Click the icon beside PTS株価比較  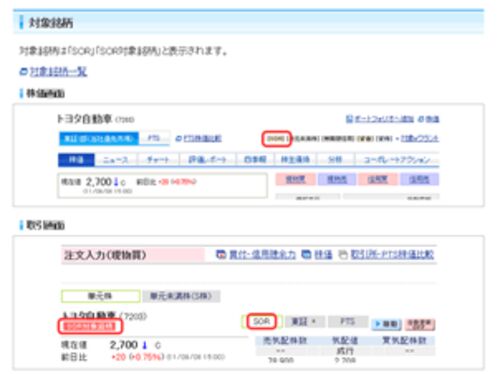pyautogui.click(x=179, y=138)
